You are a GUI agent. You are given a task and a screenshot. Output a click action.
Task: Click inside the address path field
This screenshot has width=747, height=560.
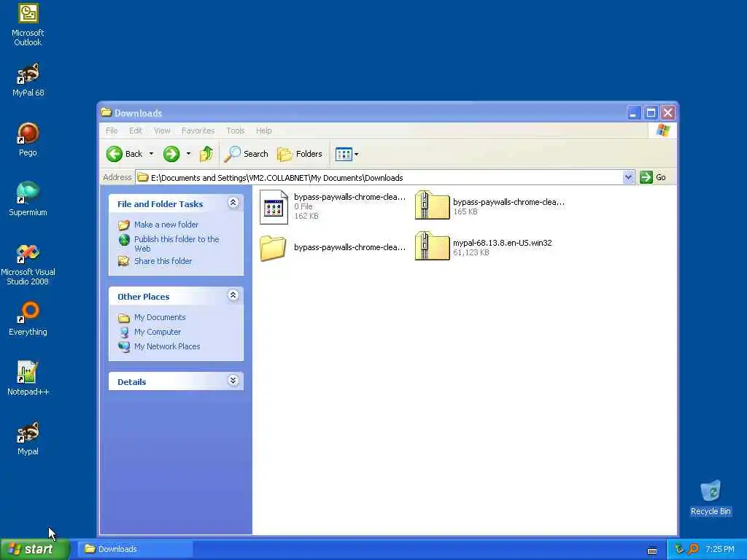tap(379, 178)
